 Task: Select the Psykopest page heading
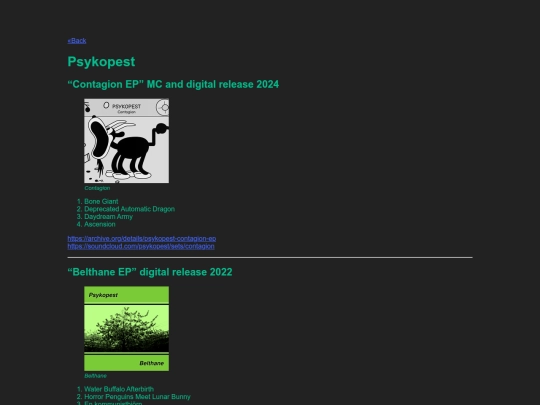[x=101, y=62]
